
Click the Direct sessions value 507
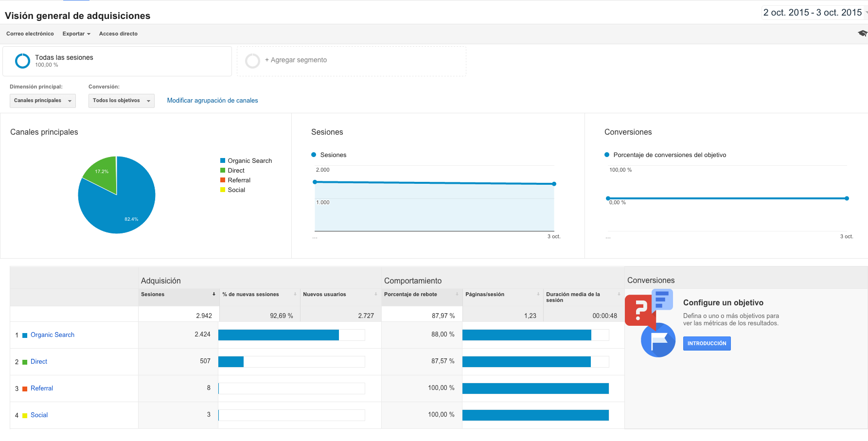click(x=205, y=361)
